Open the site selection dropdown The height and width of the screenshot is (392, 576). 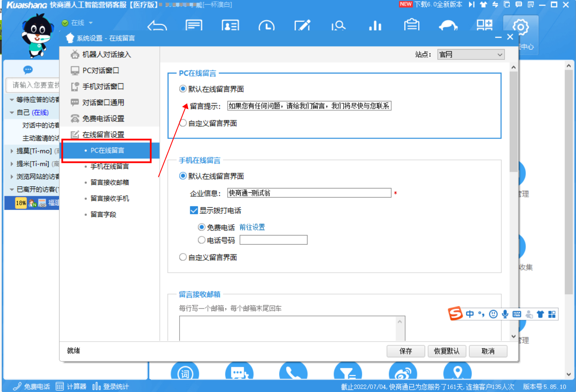470,55
